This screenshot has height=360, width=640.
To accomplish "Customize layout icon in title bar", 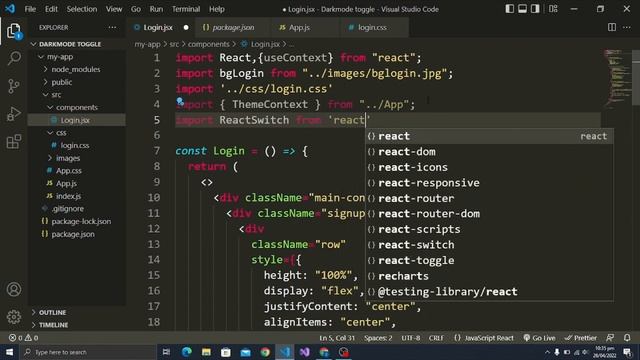I will click(553, 9).
